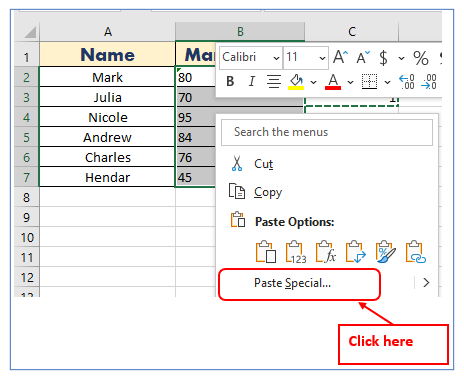Apply red font color

333,82
